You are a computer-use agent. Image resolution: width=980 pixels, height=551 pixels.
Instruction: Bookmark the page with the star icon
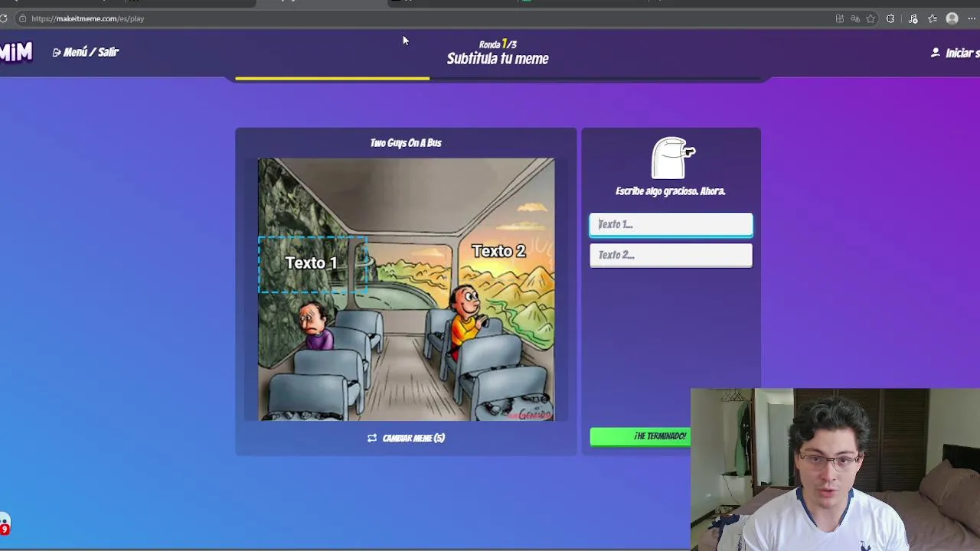[x=871, y=18]
